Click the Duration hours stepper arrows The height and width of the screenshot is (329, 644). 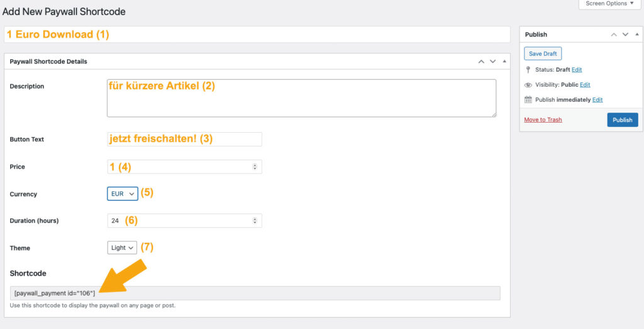255,221
